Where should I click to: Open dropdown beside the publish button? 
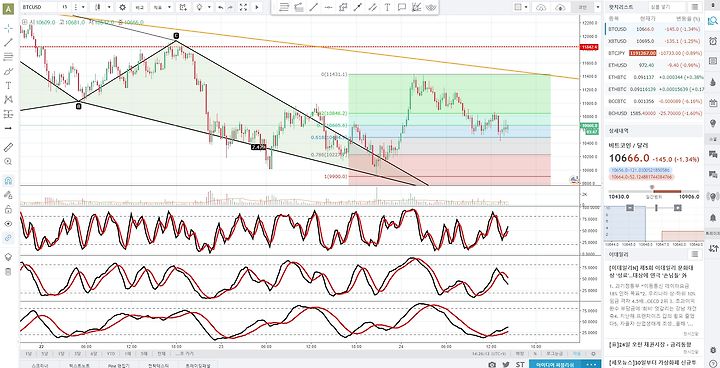597,7
